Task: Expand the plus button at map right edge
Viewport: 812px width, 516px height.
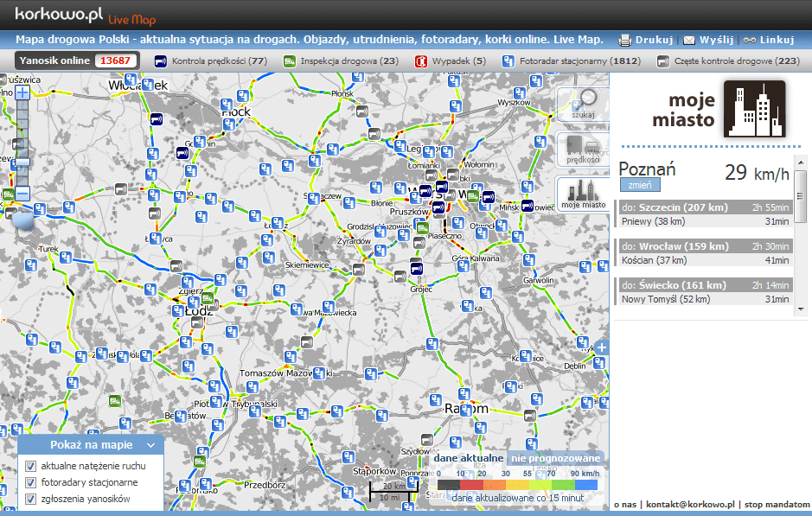Action: pos(602,347)
